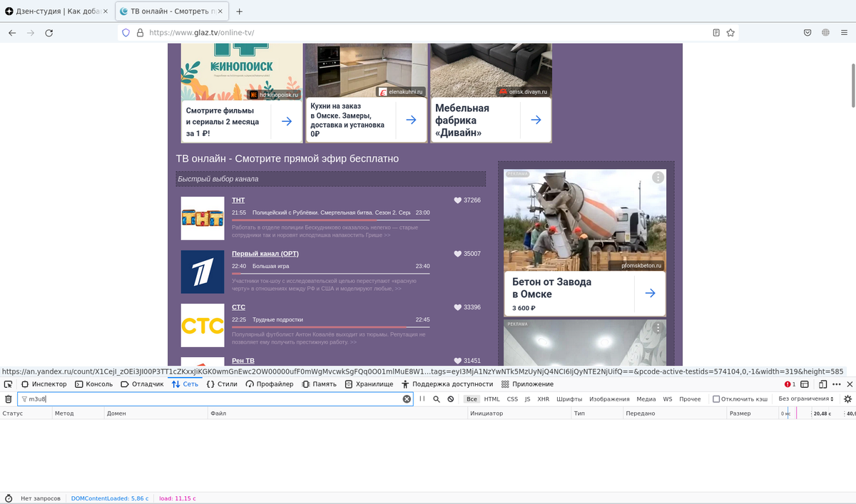Filter requests by Медиа type

(x=646, y=399)
